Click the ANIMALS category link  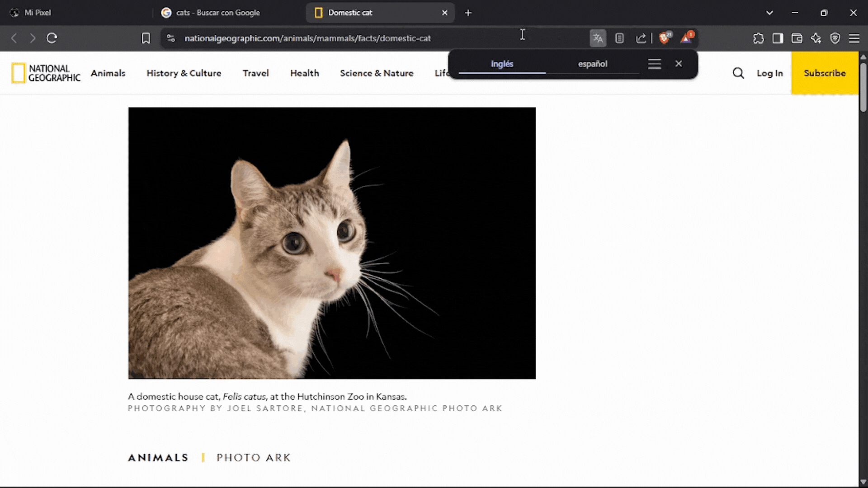point(158,458)
